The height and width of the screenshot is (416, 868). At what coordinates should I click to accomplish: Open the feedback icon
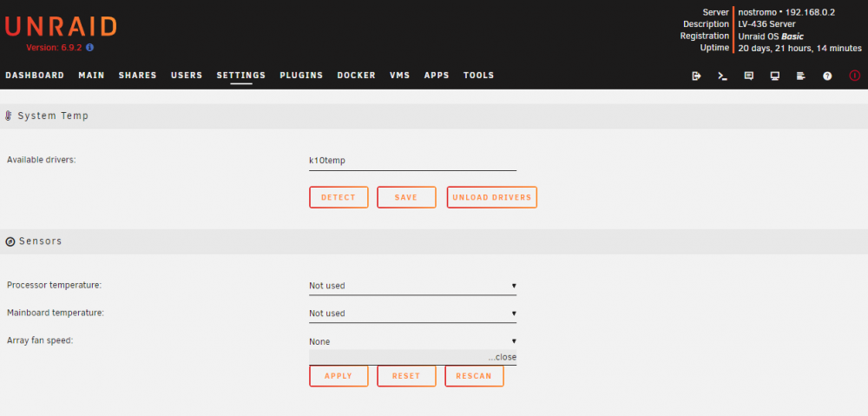coord(748,76)
